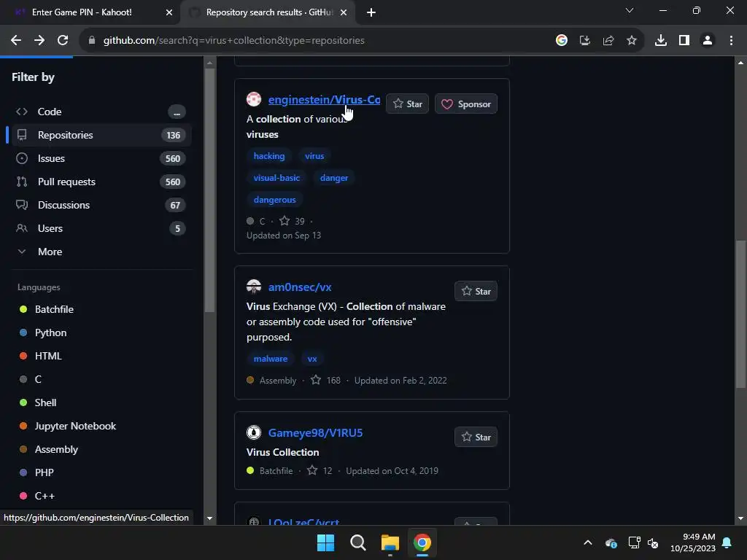747x560 pixels.
Task: Click the address bar URL field
Action: [x=314, y=41]
